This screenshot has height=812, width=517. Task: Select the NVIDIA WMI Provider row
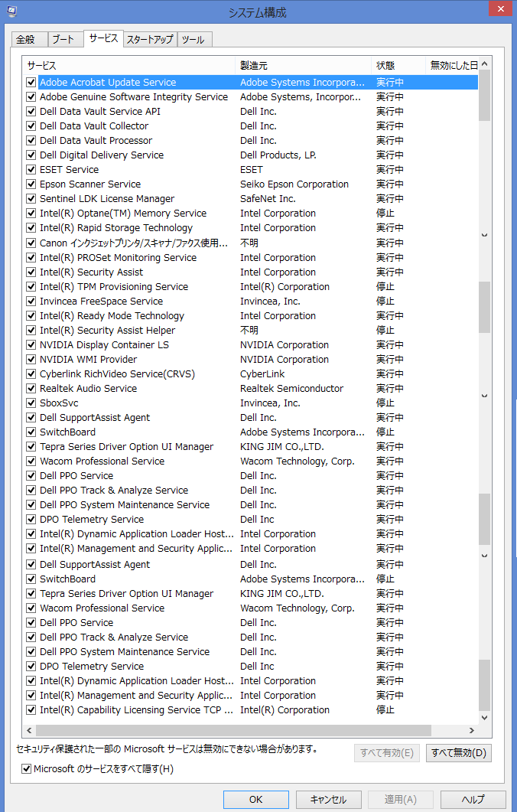[251, 360]
